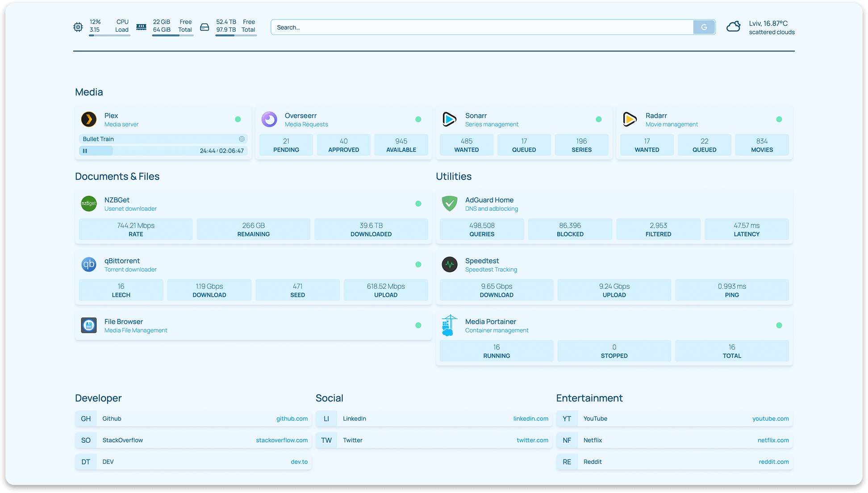Click the Radarr app icon
This screenshot has width=868, height=493.
click(x=630, y=120)
